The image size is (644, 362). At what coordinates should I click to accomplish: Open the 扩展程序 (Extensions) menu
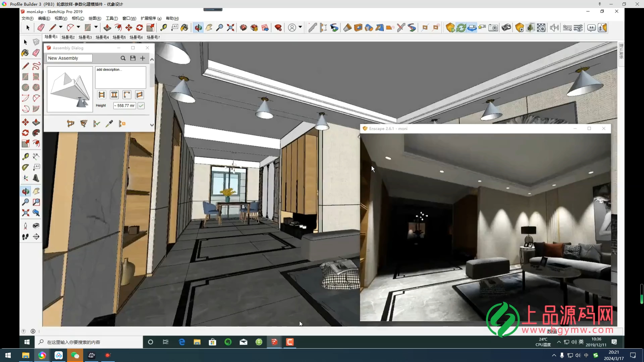[151, 18]
